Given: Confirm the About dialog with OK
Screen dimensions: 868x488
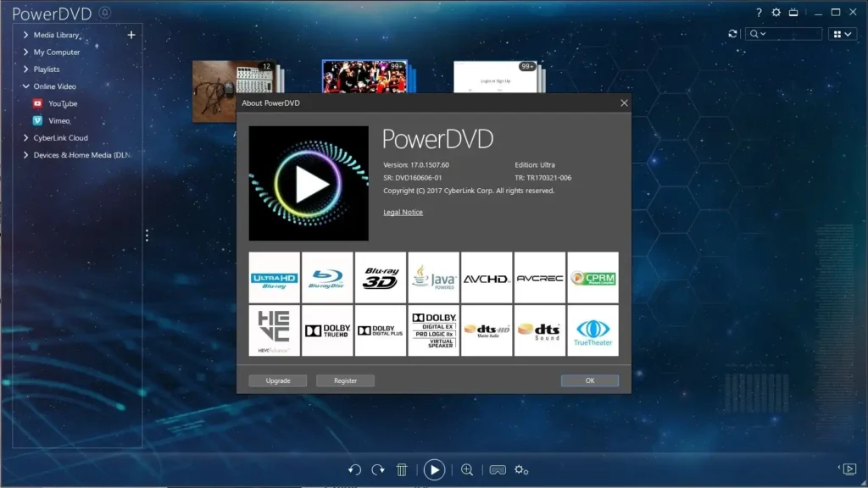Looking at the screenshot, I should [590, 380].
